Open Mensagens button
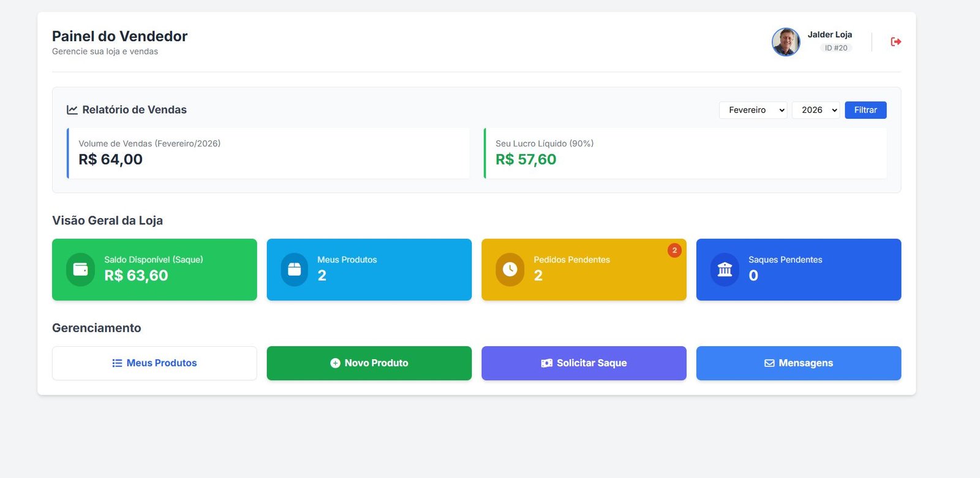 (799, 363)
